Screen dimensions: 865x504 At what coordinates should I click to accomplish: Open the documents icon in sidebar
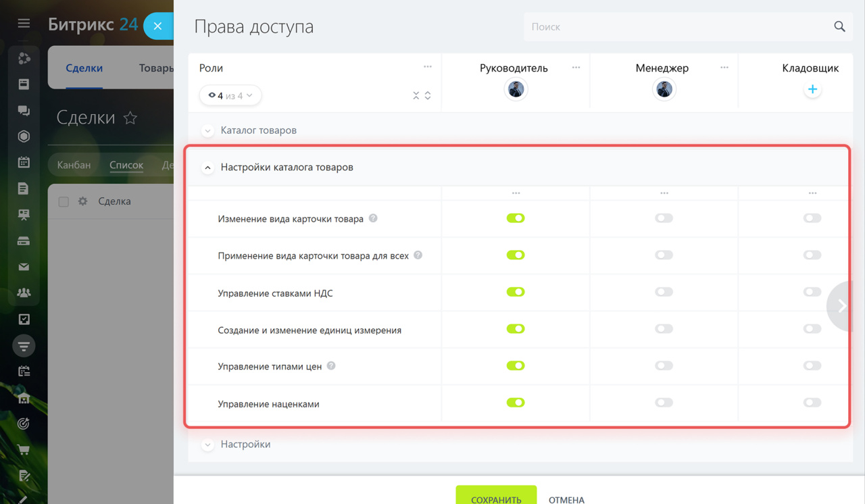click(x=24, y=188)
